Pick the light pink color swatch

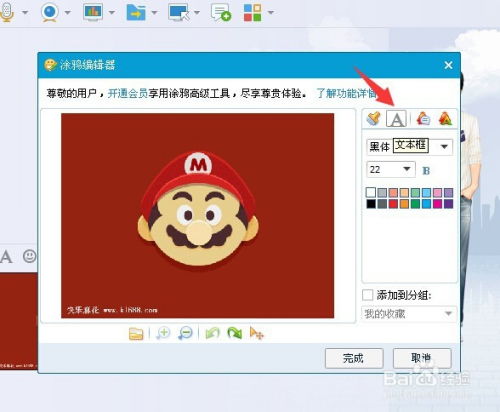(437, 192)
